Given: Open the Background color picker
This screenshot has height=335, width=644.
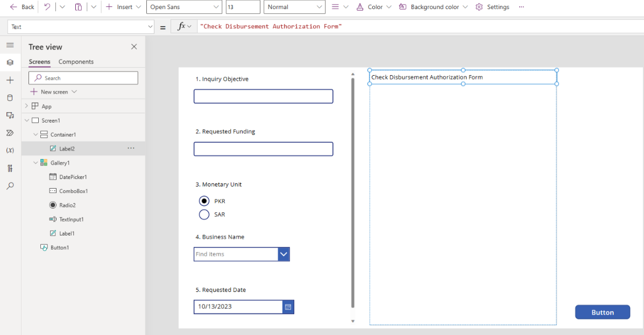Looking at the screenshot, I should coord(433,7).
